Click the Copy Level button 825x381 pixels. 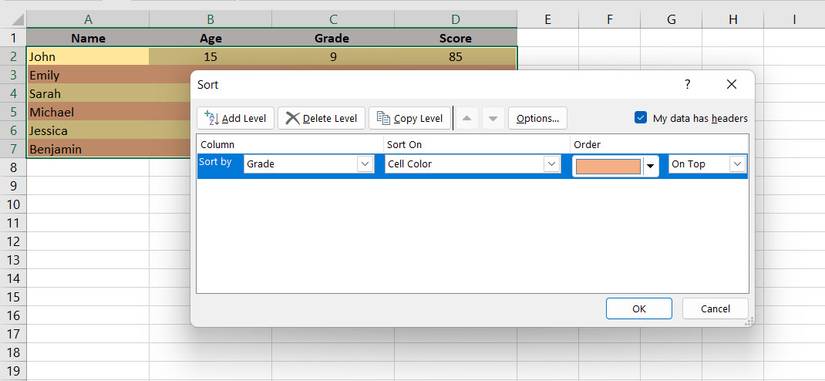click(410, 118)
